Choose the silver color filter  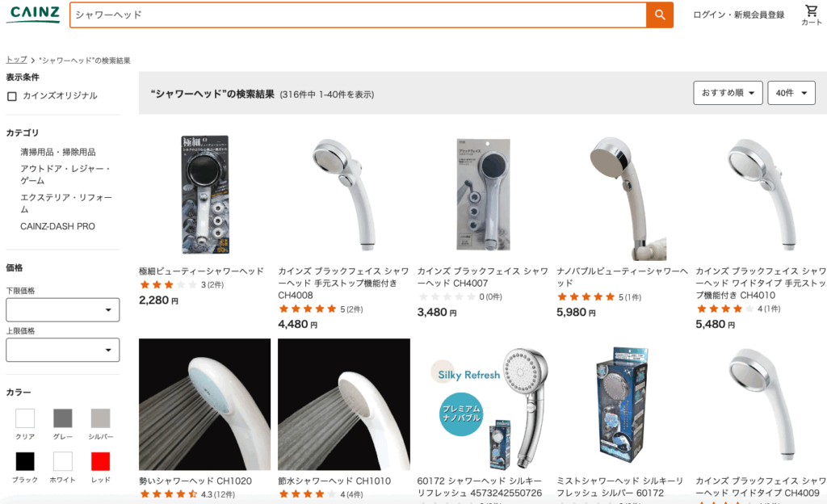pyautogui.click(x=100, y=418)
